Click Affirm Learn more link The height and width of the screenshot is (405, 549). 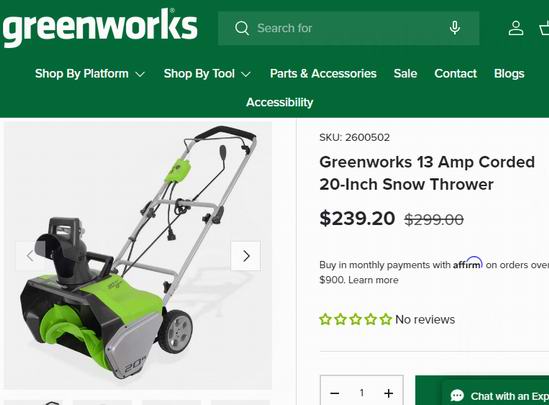coord(373,280)
